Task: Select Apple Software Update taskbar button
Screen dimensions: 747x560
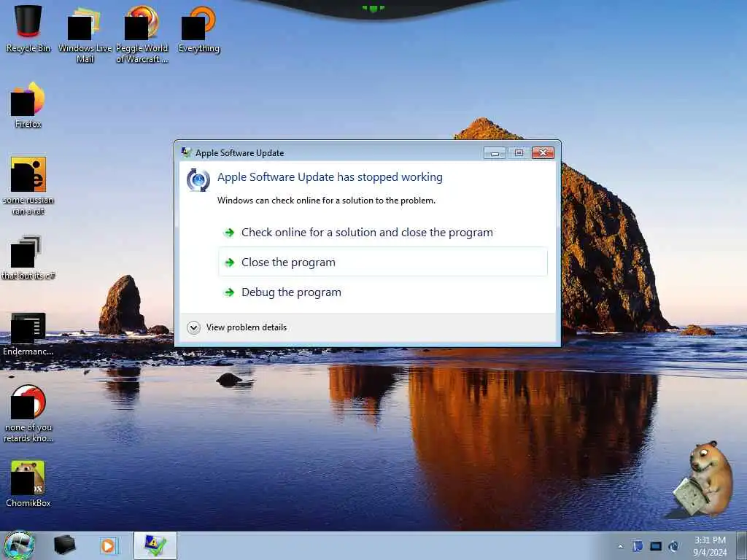Action: click(155, 545)
